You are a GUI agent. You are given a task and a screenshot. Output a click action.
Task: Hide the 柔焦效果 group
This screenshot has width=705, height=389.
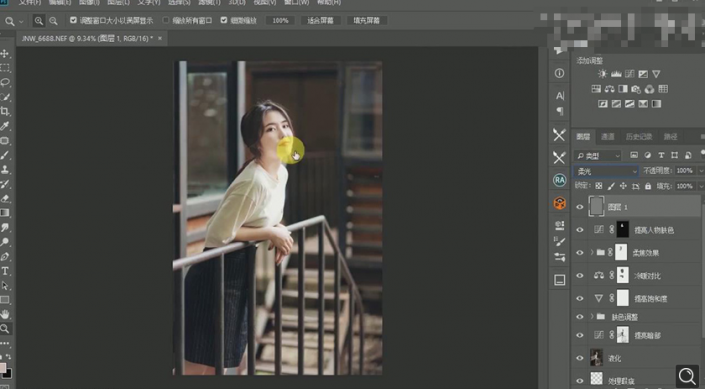coord(580,253)
